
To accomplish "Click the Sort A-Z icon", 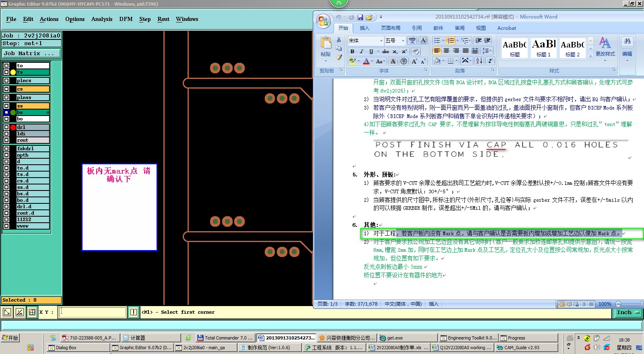I will [x=479, y=61].
